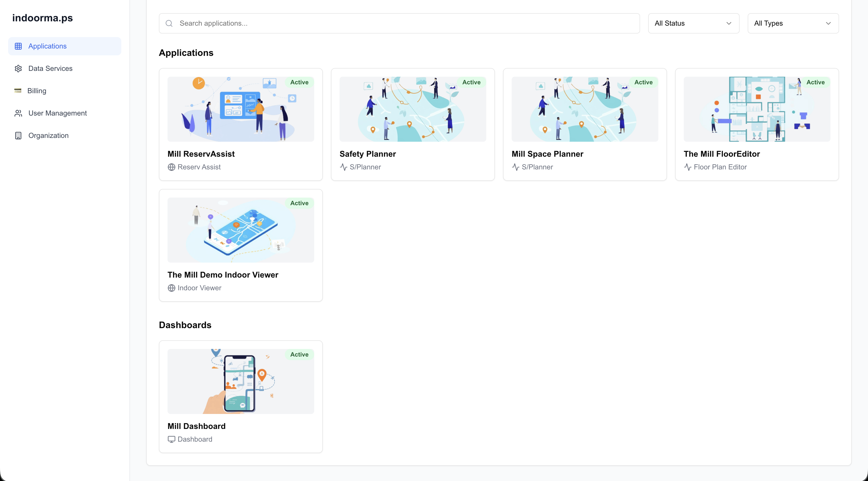Screen dimensions: 868x481
Task: Click the Data Services gear icon
Action: (18, 68)
